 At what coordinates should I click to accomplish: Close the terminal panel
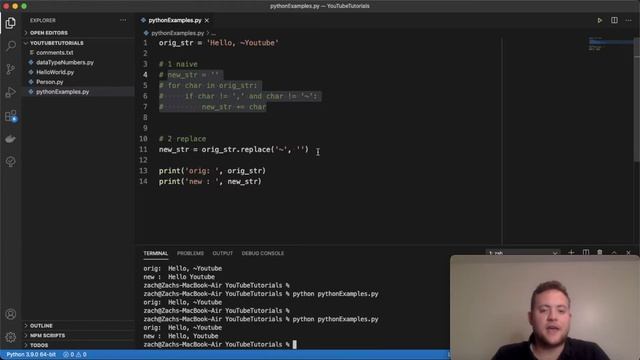tap(629, 253)
